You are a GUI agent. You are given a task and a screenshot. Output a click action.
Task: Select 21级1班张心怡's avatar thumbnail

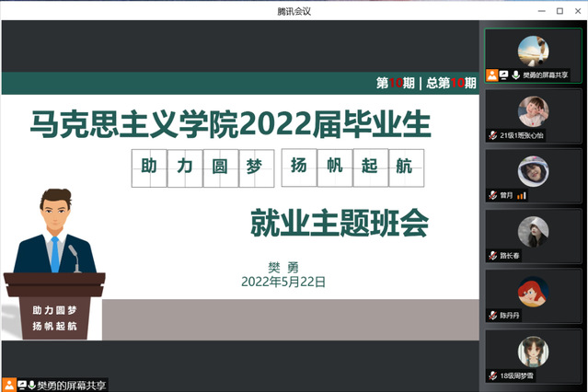(x=533, y=111)
